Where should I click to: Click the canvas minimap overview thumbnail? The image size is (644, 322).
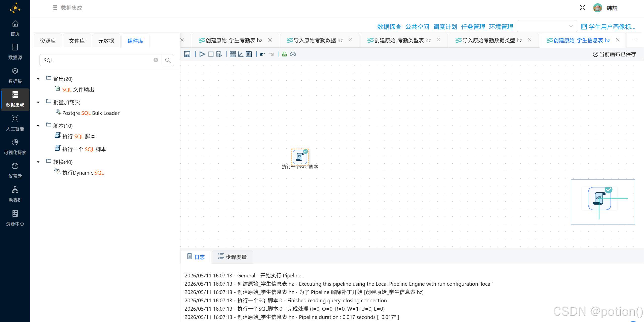(x=603, y=202)
